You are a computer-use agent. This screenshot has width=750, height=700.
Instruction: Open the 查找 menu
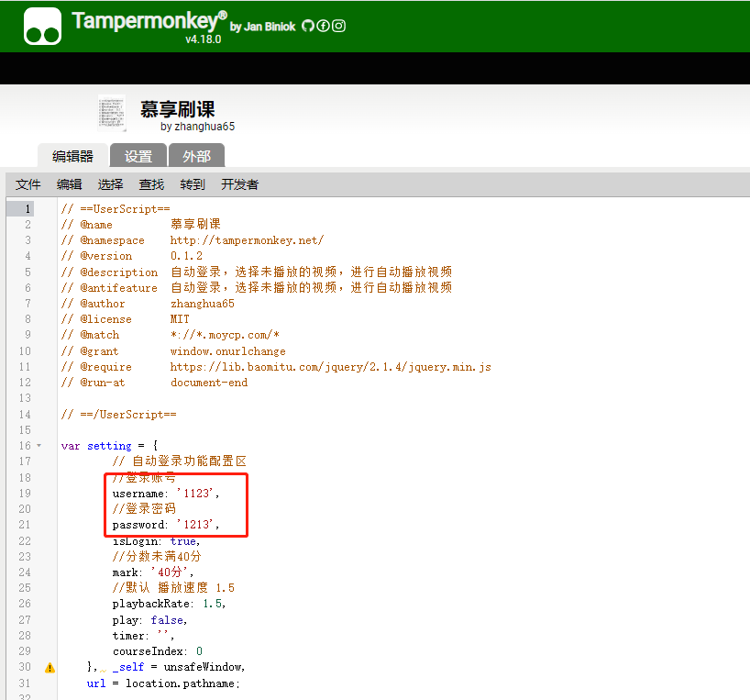pyautogui.click(x=151, y=184)
